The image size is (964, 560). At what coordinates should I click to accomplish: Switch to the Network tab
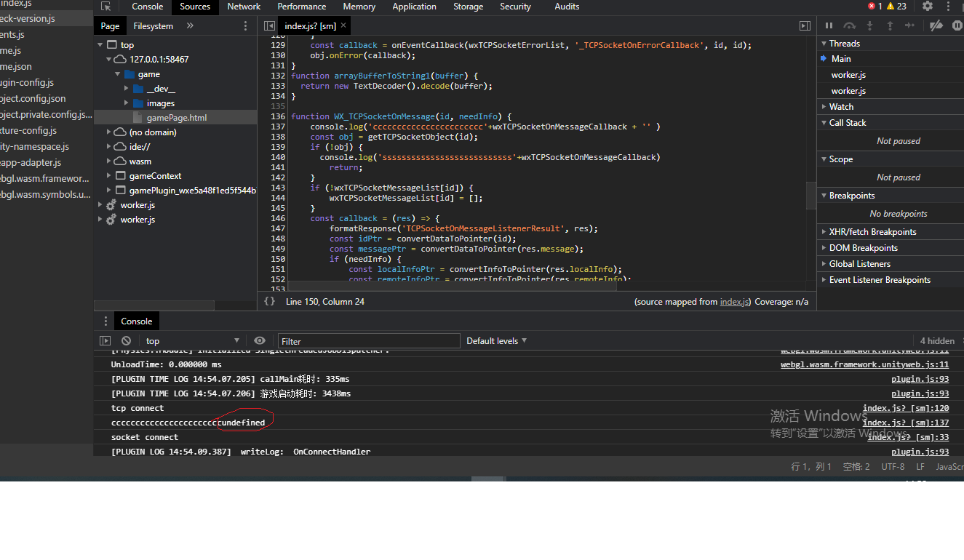click(244, 7)
